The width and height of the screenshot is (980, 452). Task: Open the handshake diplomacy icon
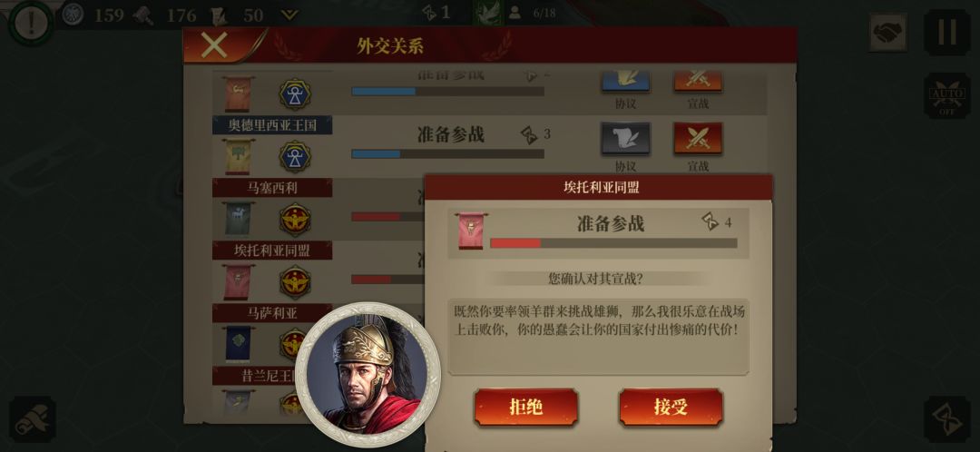(x=888, y=33)
